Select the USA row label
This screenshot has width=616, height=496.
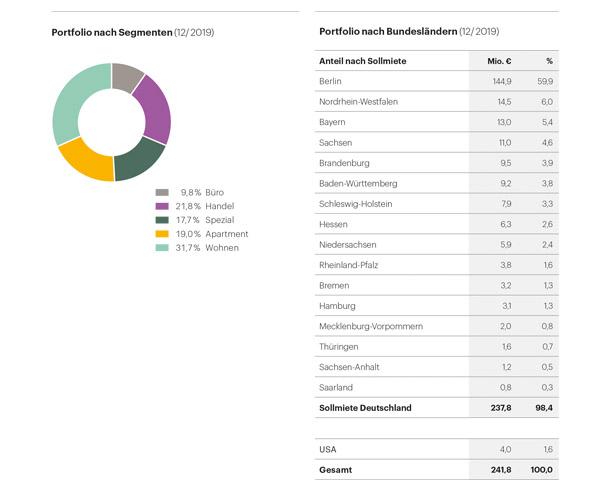coord(328,449)
